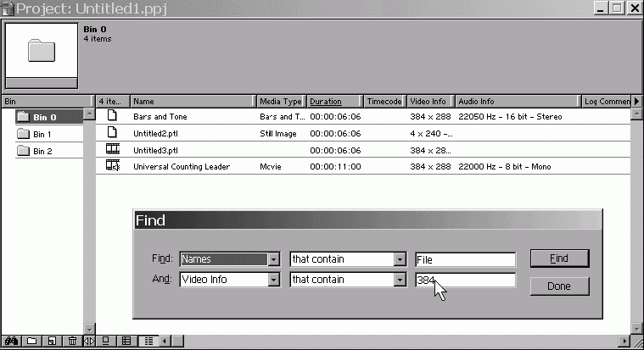Click the Create Item icon
The width and height of the screenshot is (644, 350).
(52, 341)
